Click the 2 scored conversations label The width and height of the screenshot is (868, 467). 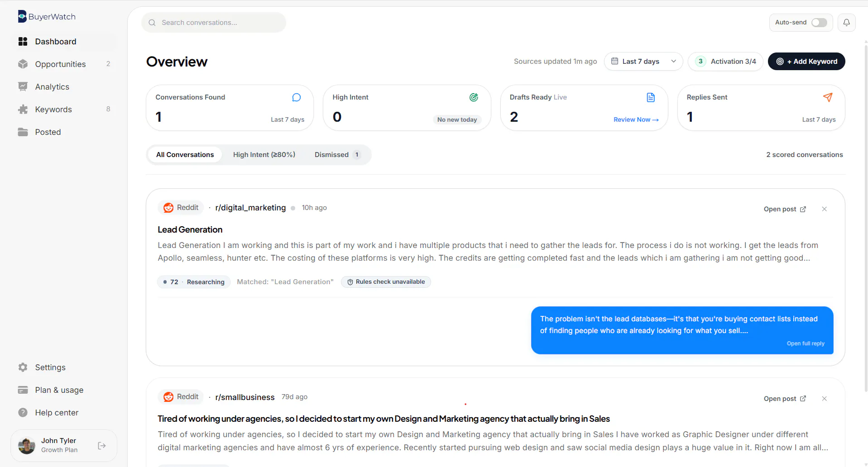(805, 155)
